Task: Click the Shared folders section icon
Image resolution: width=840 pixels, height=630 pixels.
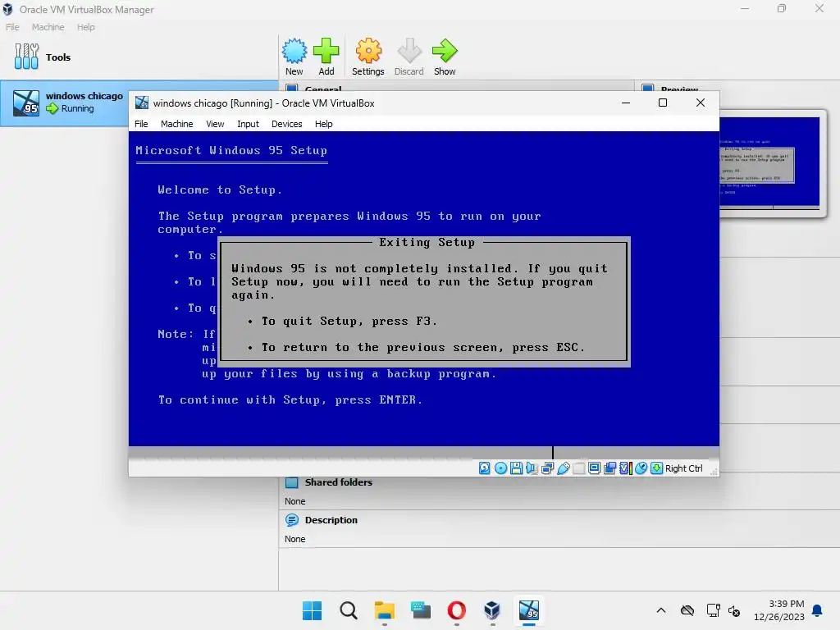Action: tap(292, 482)
